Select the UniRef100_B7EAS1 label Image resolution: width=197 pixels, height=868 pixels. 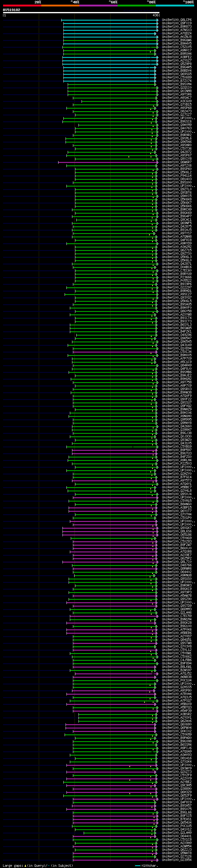coord(177,819)
